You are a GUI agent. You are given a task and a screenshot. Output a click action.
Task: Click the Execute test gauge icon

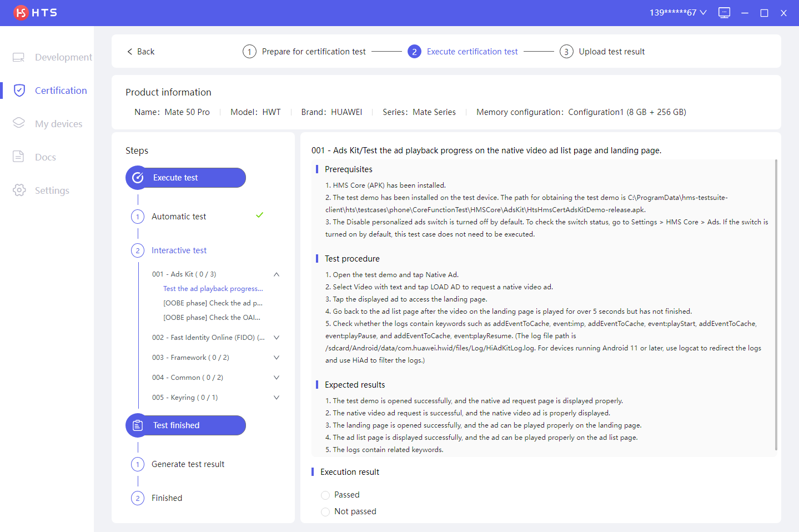[138, 178]
